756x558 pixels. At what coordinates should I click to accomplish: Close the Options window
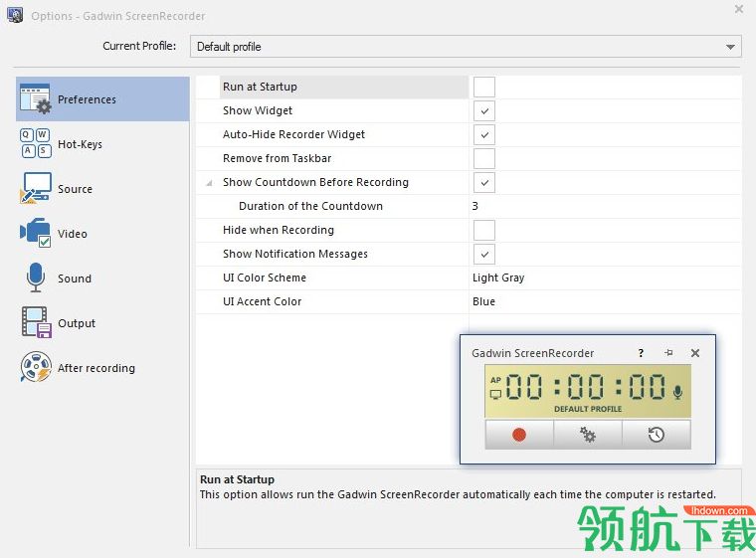pyautogui.click(x=739, y=9)
